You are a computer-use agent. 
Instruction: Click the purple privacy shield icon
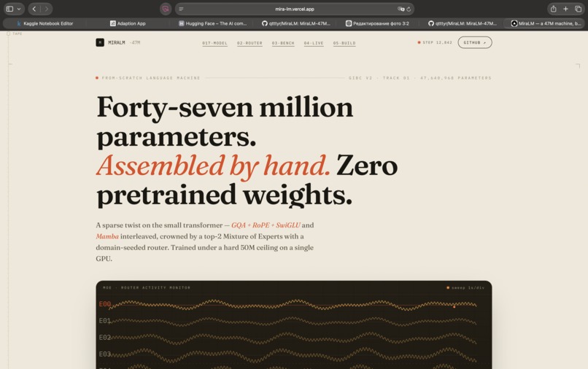pyautogui.click(x=166, y=9)
